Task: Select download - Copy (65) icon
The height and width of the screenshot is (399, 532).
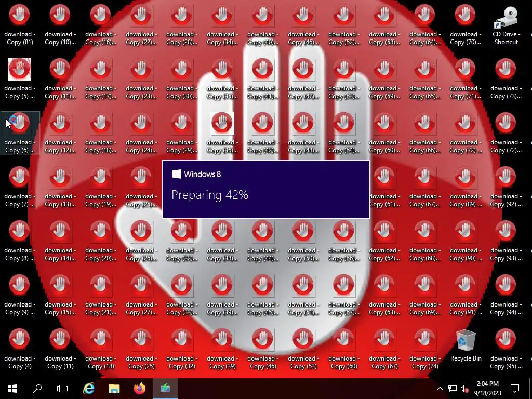Action: (425, 79)
